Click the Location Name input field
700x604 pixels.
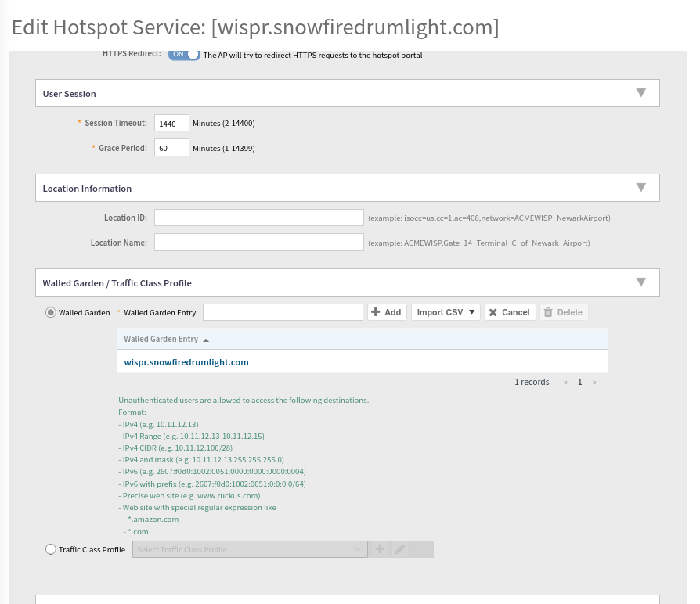(x=259, y=243)
